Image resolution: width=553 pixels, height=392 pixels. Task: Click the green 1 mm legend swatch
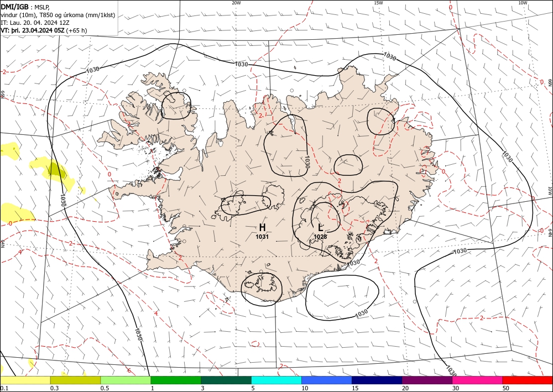pos(176,380)
